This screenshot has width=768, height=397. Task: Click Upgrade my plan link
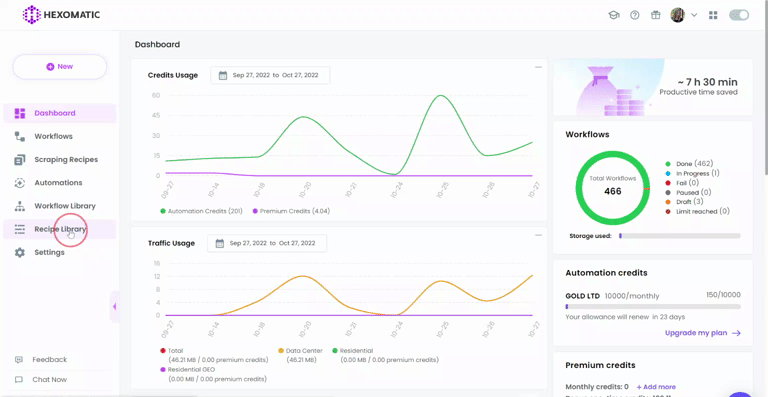click(x=702, y=333)
